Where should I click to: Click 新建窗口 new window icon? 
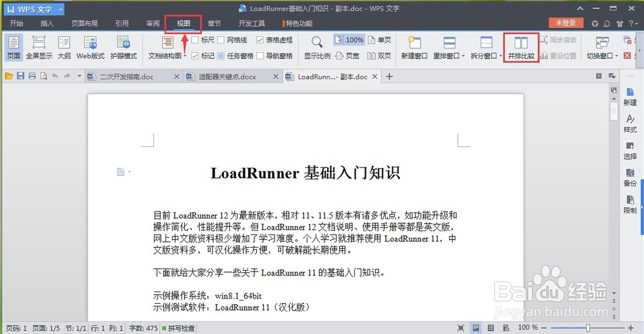(x=414, y=43)
